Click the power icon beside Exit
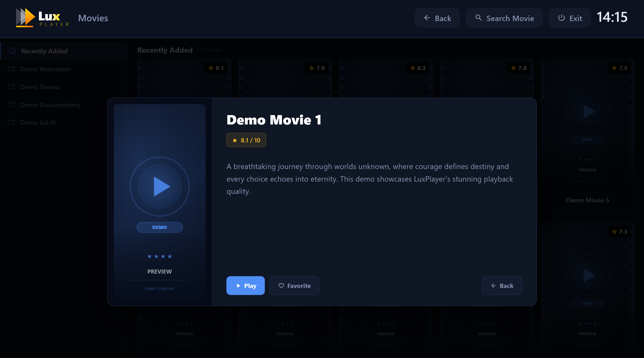 561,18
